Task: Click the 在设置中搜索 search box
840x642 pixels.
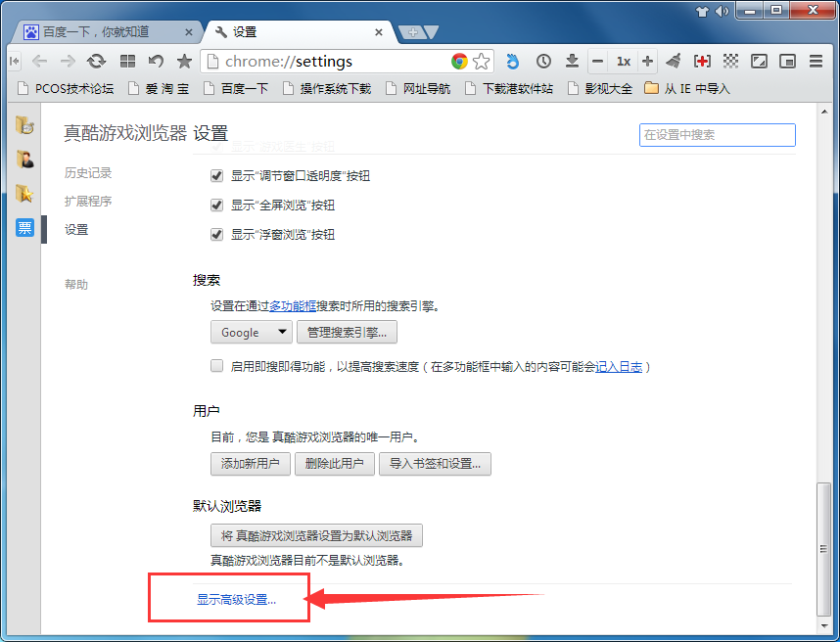Action: [717, 135]
